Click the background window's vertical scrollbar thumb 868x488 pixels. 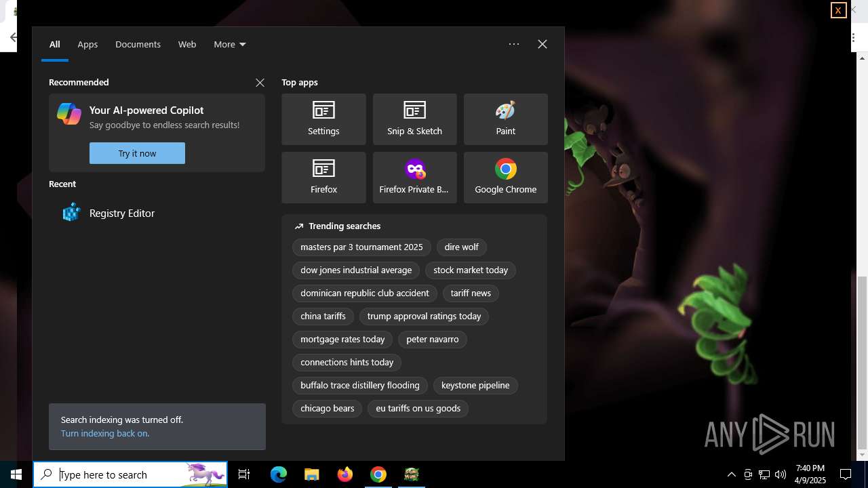point(863,363)
